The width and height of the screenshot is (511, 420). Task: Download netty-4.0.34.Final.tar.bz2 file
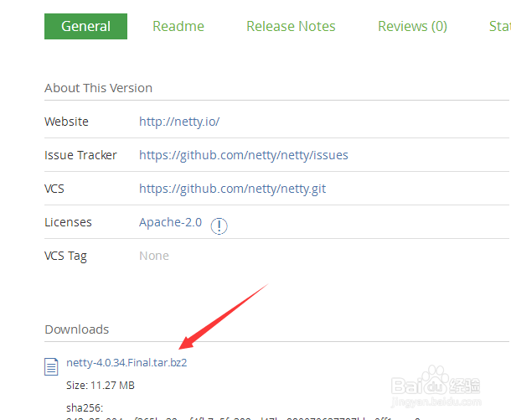point(126,363)
